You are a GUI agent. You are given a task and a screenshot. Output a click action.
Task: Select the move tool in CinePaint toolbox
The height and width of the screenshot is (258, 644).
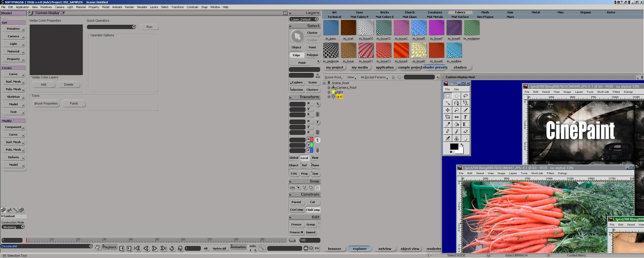pos(448,110)
